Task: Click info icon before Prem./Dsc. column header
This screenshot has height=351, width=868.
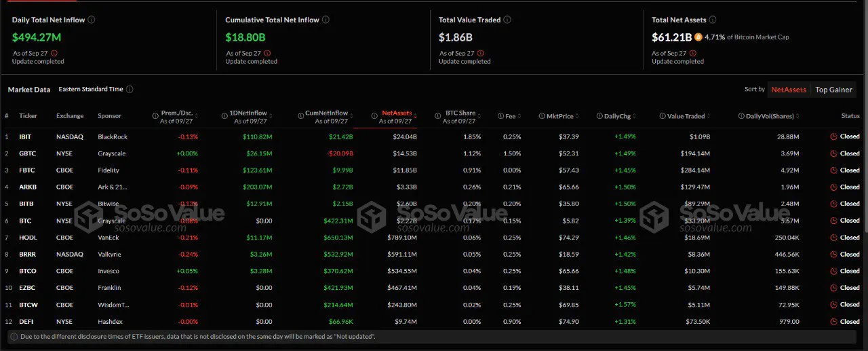Action: point(155,116)
